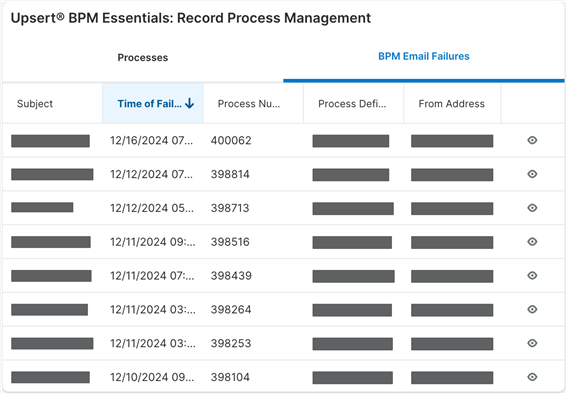Click failure time 12/16/2024 07... cell

[x=152, y=140]
